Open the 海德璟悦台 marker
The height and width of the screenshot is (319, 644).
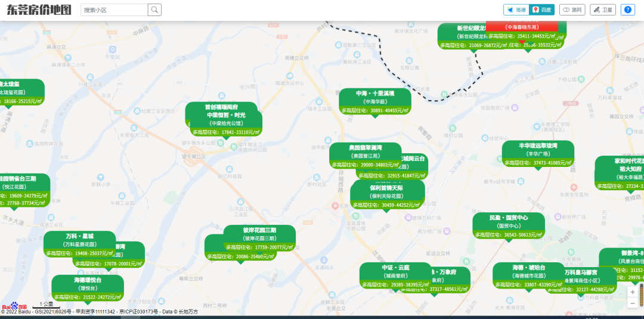[x=88, y=288]
